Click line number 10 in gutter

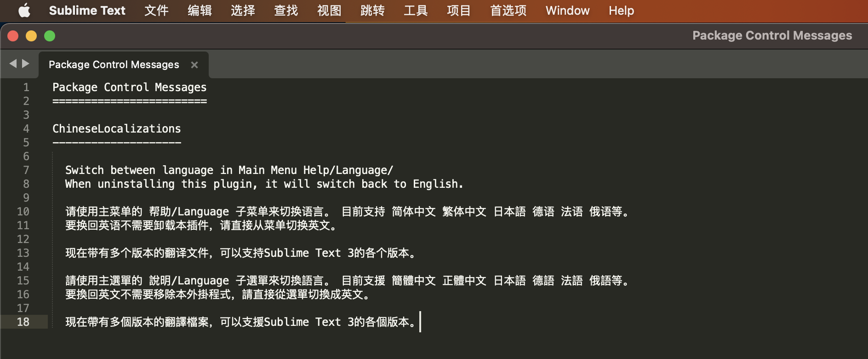23,212
